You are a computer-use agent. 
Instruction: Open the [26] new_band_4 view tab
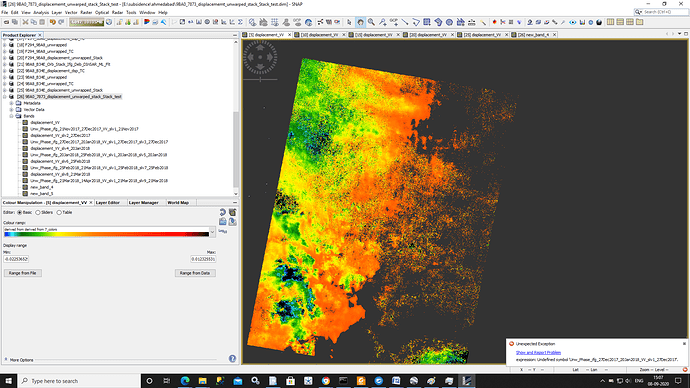click(x=533, y=35)
